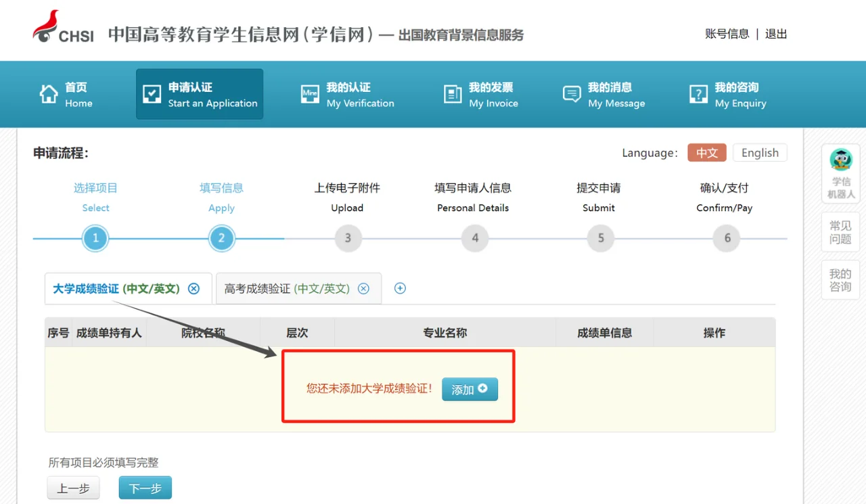Go to Home via house icon
Screen dimensions: 866x504
pyautogui.click(x=49, y=94)
